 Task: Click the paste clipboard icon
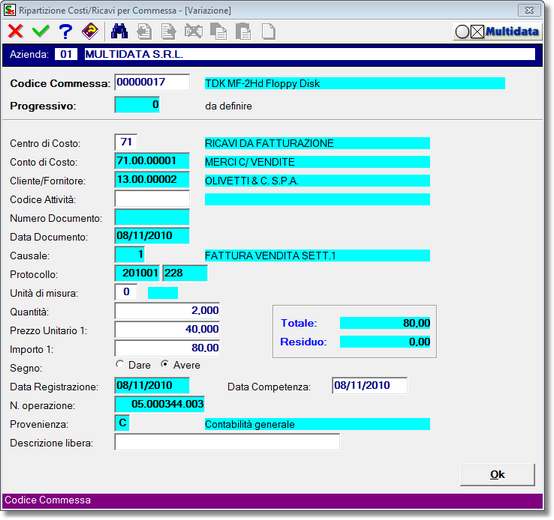point(243,31)
